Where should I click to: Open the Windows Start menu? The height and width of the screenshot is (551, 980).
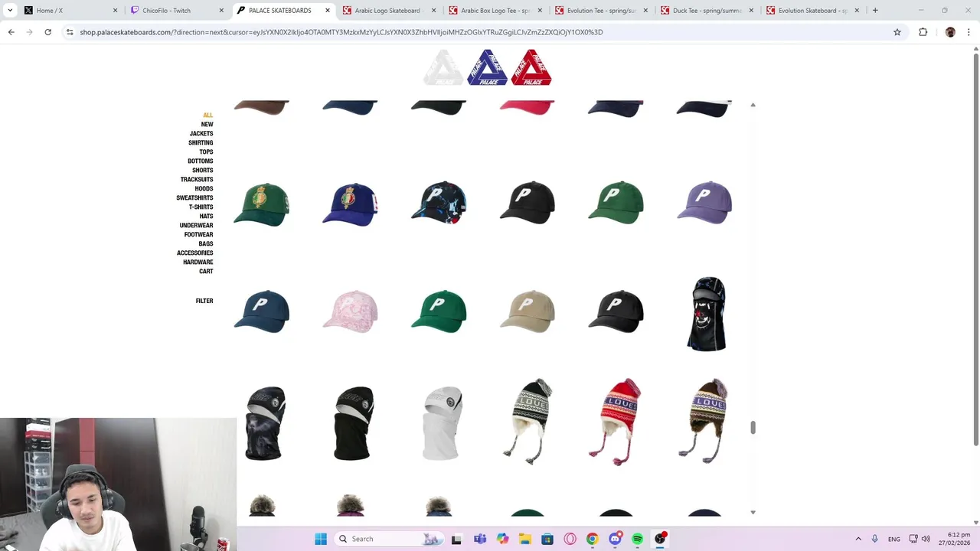[x=321, y=539]
